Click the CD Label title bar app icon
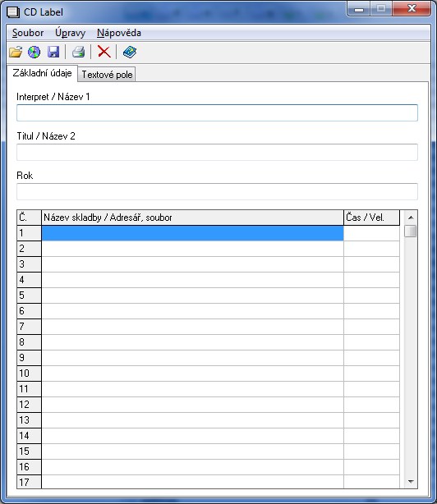The height and width of the screenshot is (504, 437). (x=13, y=12)
